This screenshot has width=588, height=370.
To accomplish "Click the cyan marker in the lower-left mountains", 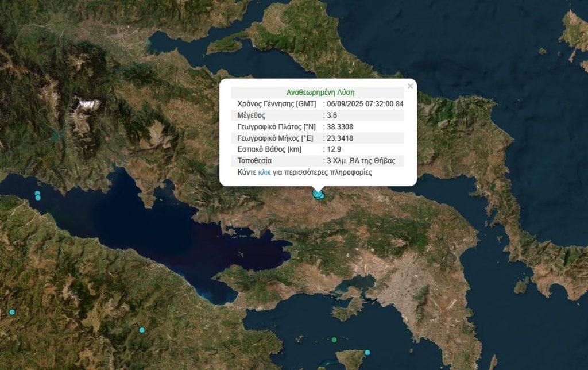I will pyautogui.click(x=142, y=330).
